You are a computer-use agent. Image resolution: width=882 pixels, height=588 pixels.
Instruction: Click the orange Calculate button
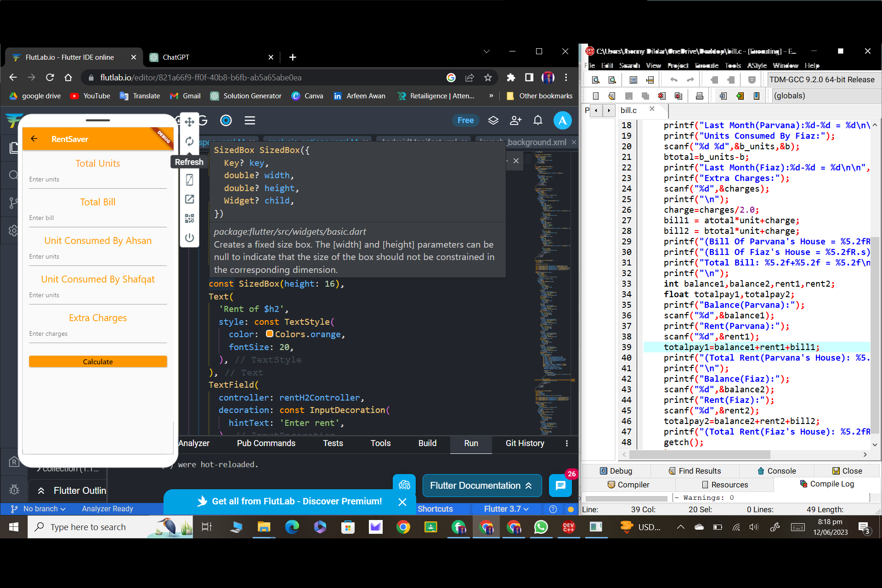coord(98,362)
